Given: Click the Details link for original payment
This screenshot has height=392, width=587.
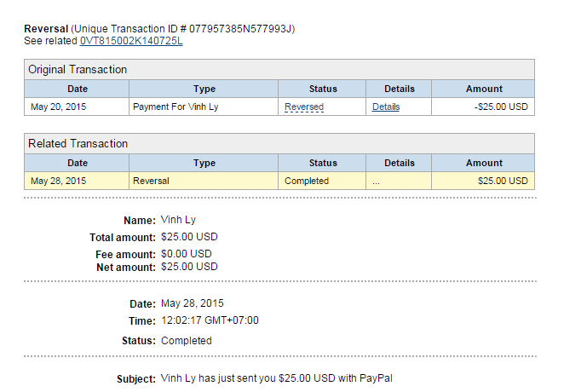Looking at the screenshot, I should (386, 107).
